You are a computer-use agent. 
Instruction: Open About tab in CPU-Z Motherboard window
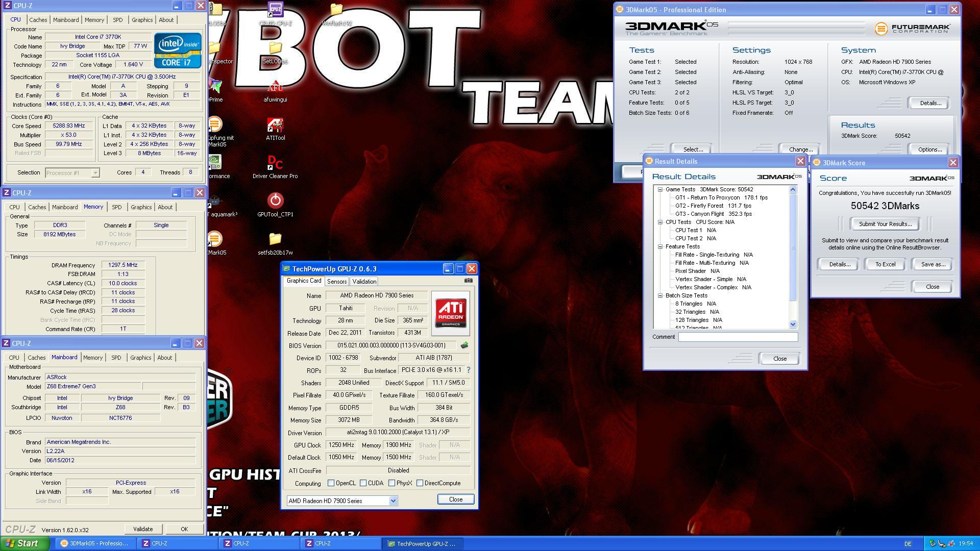pos(164,358)
